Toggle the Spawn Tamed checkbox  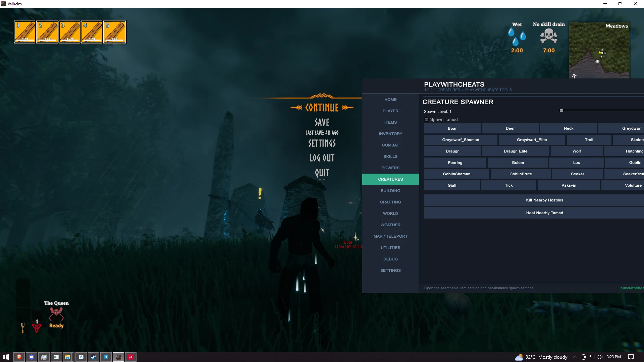(x=427, y=120)
